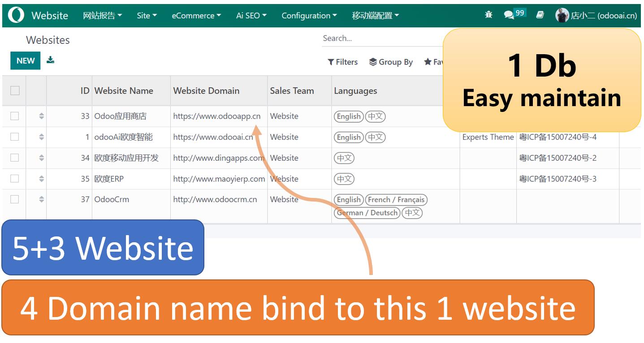Click the https://www.odooapp.cn domain cell
644x343 pixels.
pos(217,116)
